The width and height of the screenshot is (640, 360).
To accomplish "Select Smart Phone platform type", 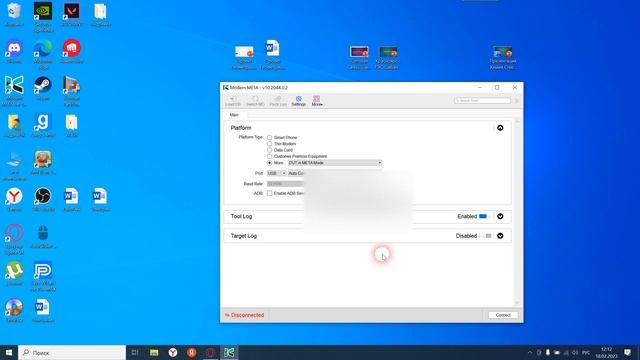I will click(x=269, y=138).
